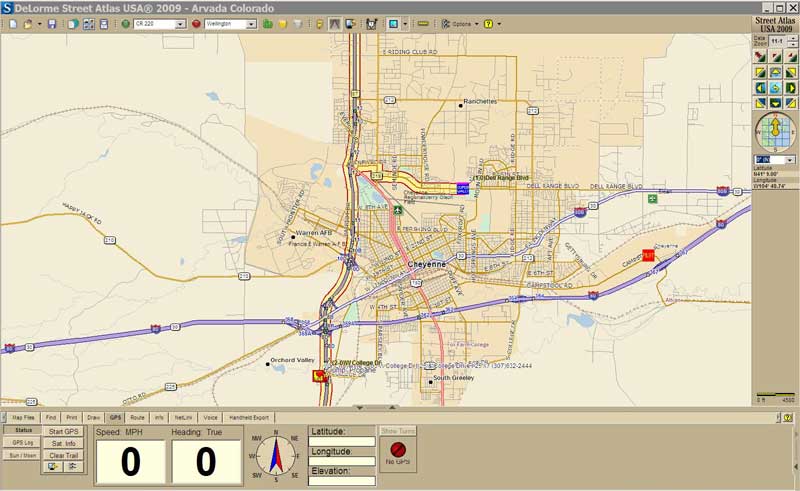The height and width of the screenshot is (491, 800).
Task: Select the Status subtab in GPS panel
Action: point(22,430)
